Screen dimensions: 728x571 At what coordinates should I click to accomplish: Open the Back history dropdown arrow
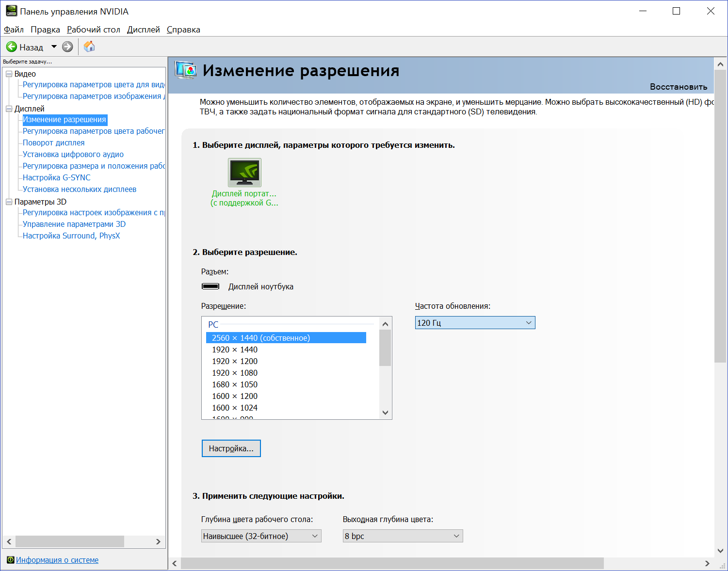click(x=54, y=47)
